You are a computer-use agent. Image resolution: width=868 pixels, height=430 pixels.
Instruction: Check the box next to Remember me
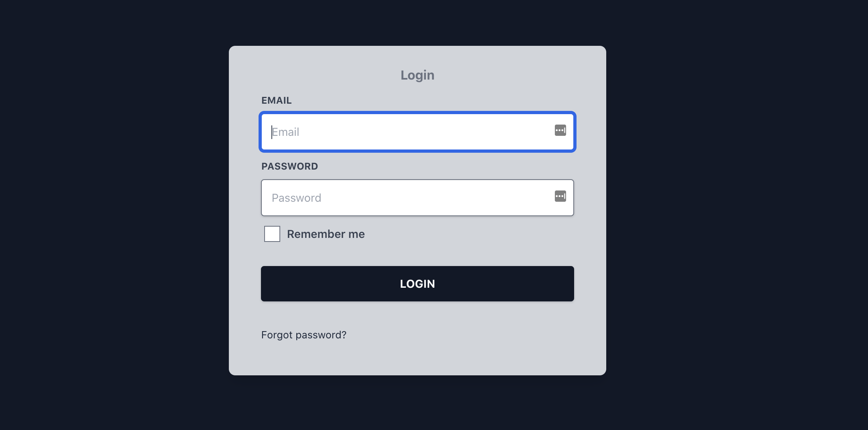[x=271, y=234]
